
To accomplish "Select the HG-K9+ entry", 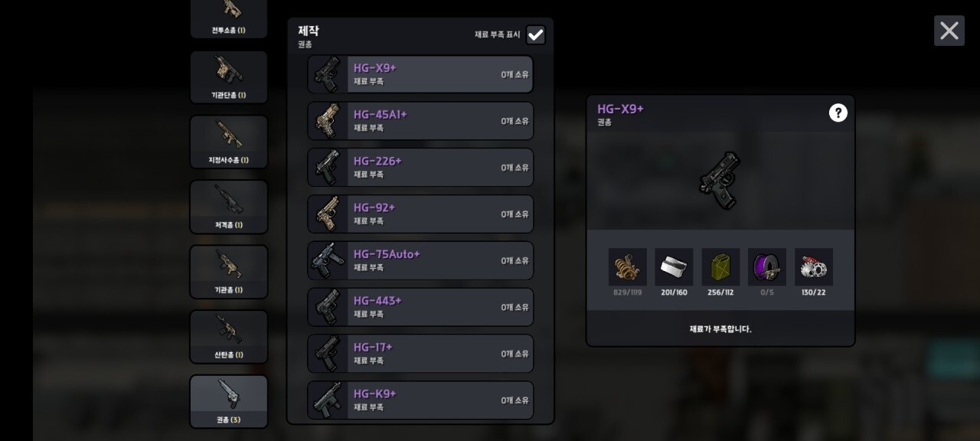I will click(x=420, y=400).
